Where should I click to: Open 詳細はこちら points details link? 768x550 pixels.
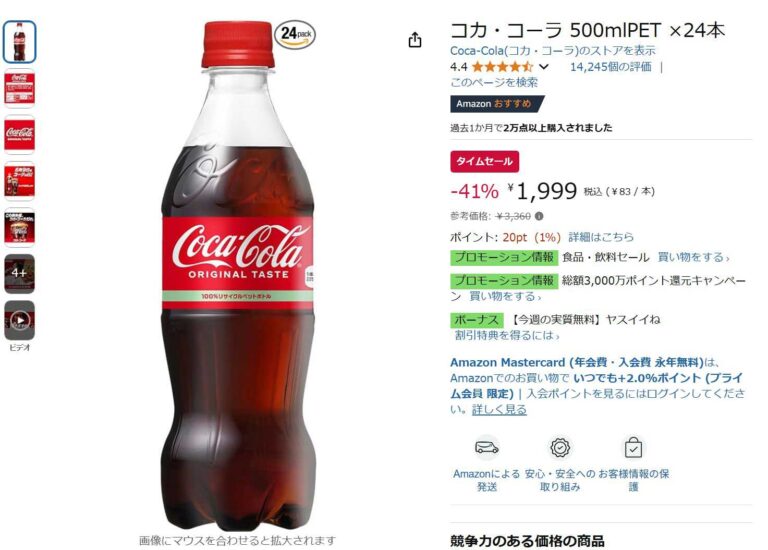pyautogui.click(x=601, y=237)
